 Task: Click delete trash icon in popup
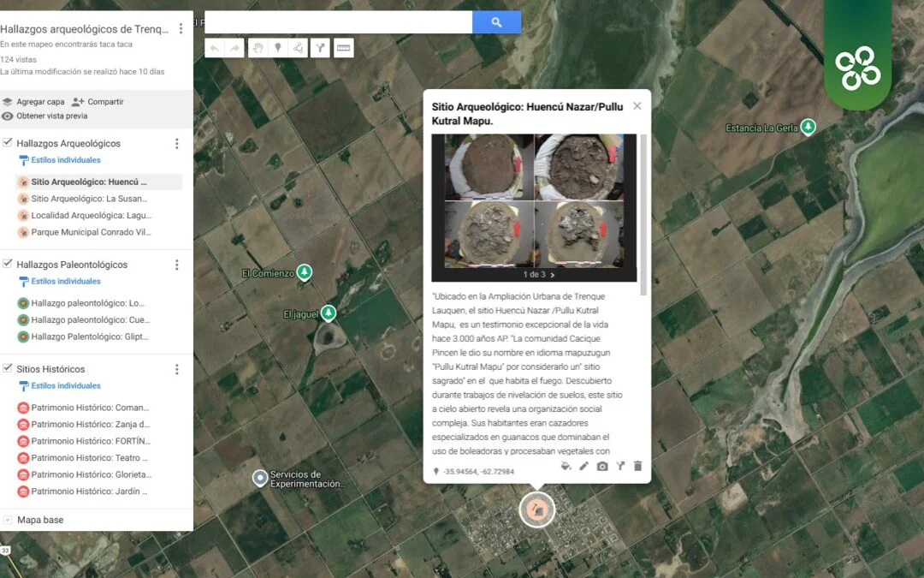tap(637, 467)
